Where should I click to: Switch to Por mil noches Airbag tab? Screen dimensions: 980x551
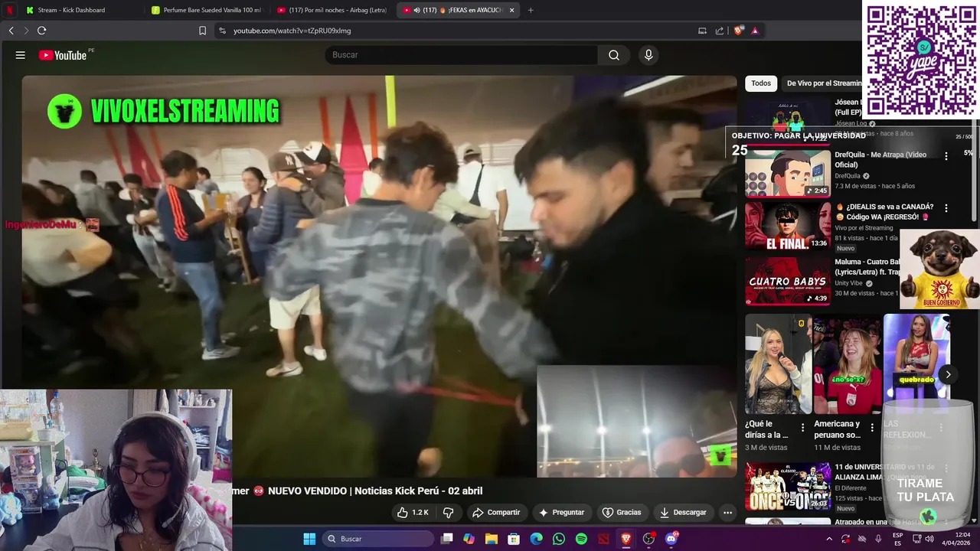(x=333, y=10)
